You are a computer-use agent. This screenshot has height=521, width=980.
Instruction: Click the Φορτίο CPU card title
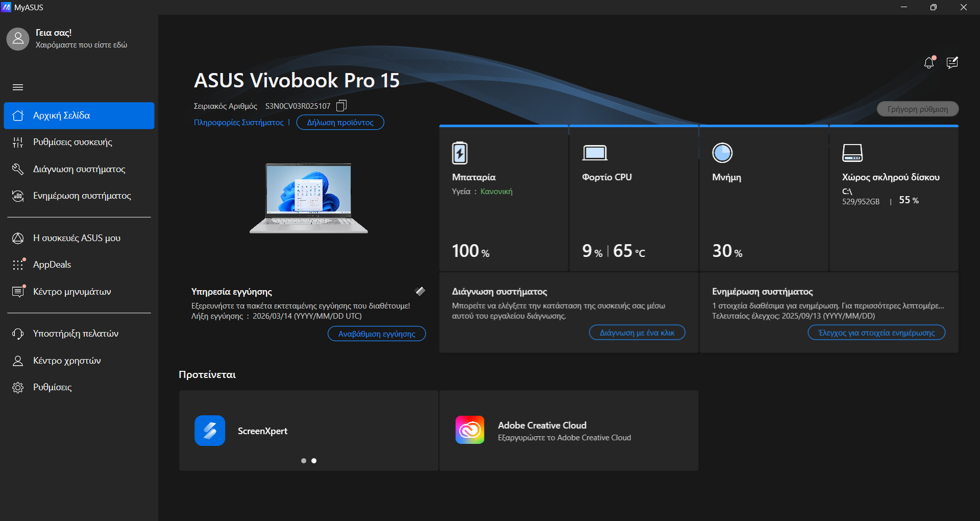(607, 177)
